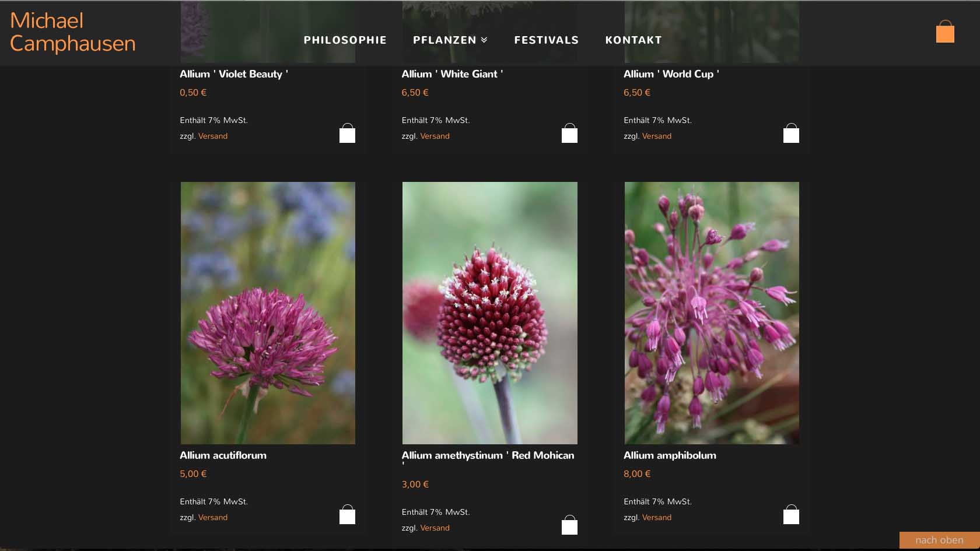The height and width of the screenshot is (551, 980).
Task: Add Allium 'Violet Beauty' to cart
Action: pyautogui.click(x=347, y=134)
